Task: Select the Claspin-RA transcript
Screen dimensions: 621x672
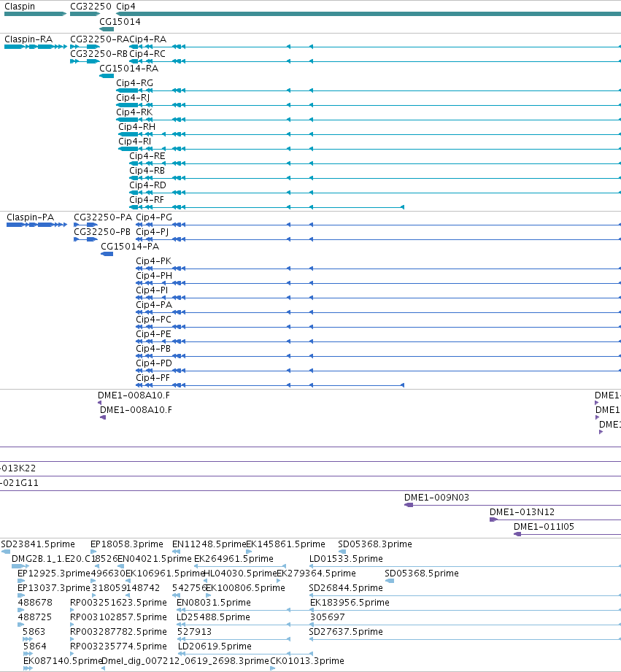Action: click(36, 47)
